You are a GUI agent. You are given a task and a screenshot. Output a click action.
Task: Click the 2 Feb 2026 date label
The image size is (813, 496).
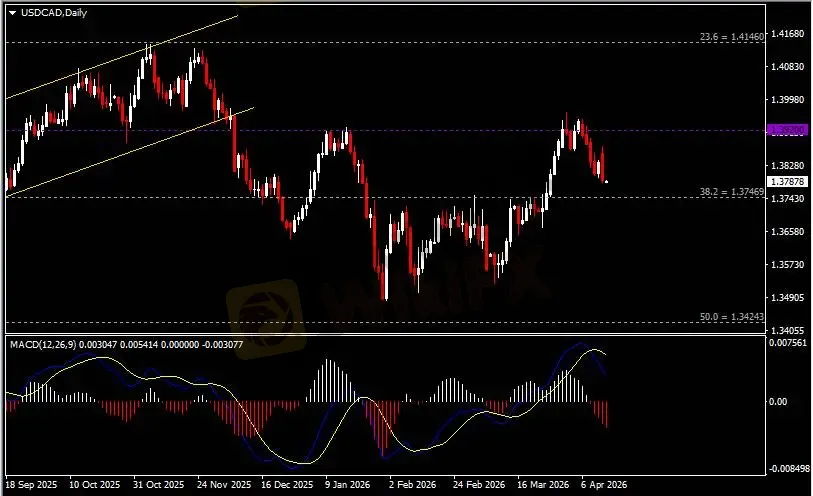tap(412, 485)
